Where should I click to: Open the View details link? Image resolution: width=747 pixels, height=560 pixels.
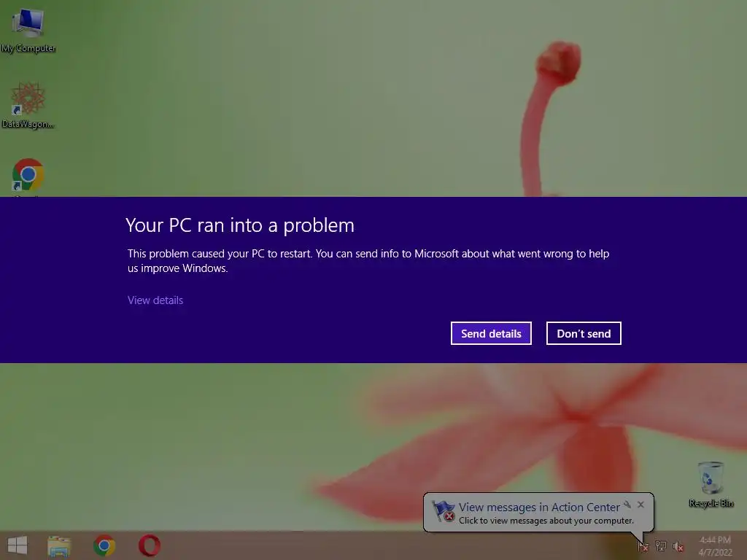point(155,300)
